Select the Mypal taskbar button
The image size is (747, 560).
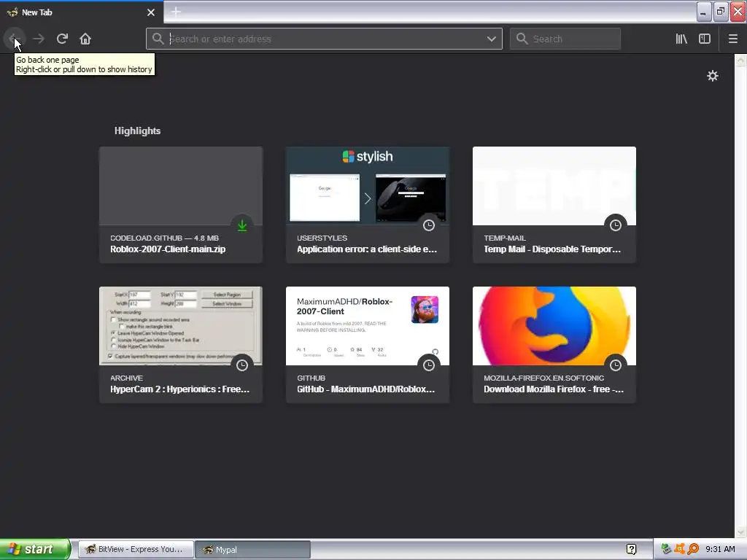click(252, 549)
